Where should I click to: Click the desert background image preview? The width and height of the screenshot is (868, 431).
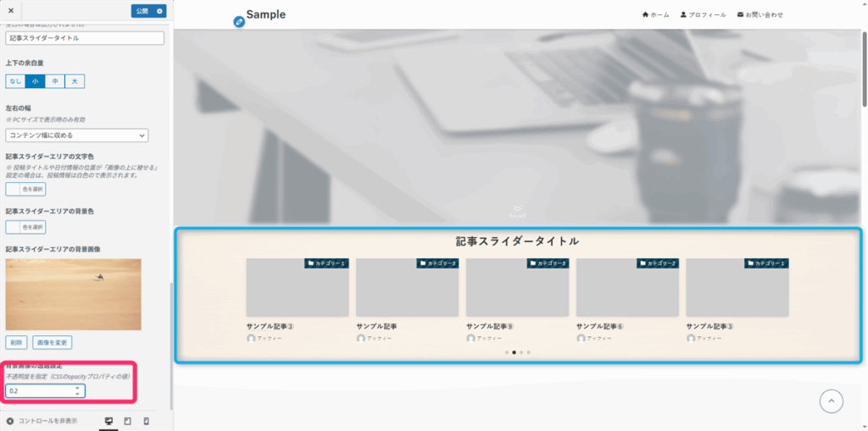[x=73, y=295]
